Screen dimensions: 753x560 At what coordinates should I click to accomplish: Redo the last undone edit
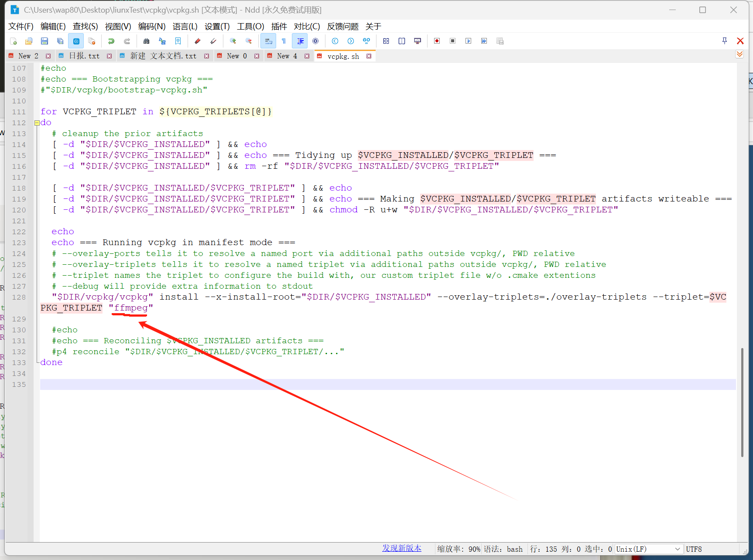click(x=127, y=41)
